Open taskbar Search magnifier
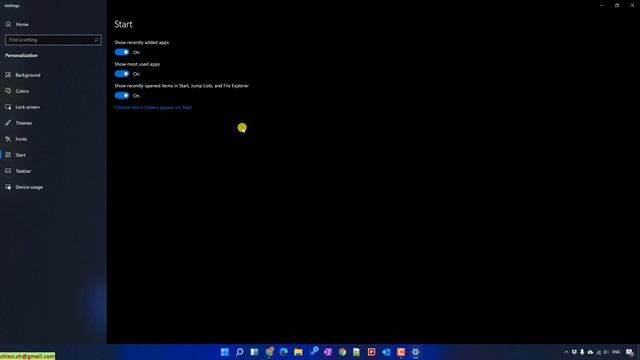Screen dimensions: 640x360 pos(240,352)
